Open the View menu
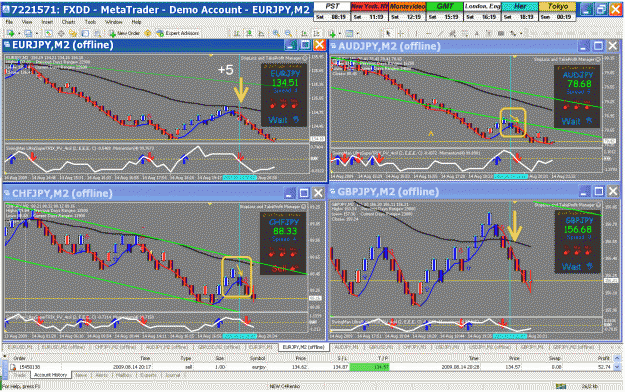This screenshot has height=392, width=625. pos(27,22)
